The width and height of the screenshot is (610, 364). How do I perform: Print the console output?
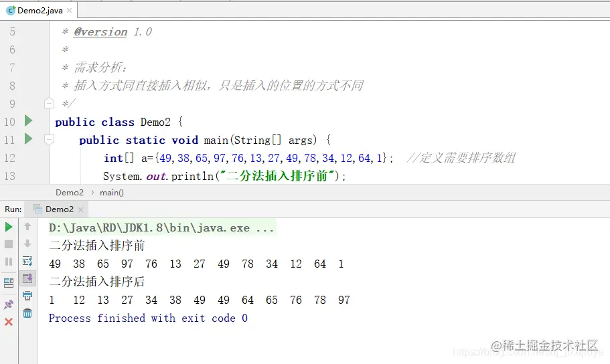coord(27,296)
